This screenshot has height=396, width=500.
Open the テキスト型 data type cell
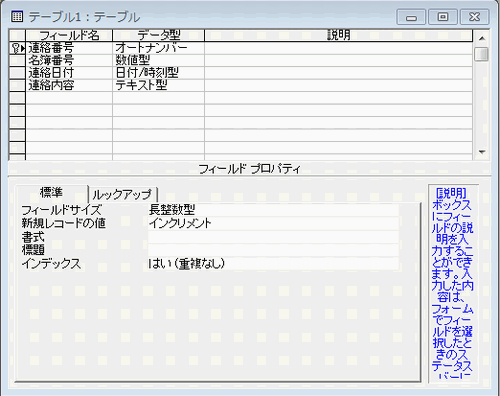(158, 85)
